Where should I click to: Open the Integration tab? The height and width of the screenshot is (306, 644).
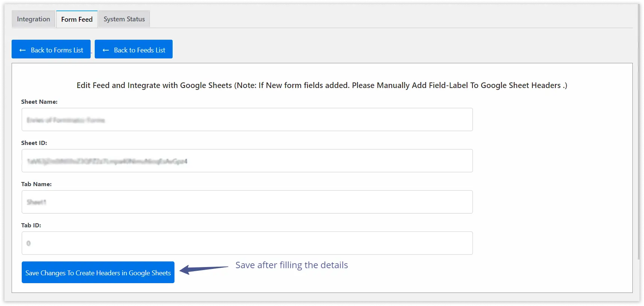(33, 19)
